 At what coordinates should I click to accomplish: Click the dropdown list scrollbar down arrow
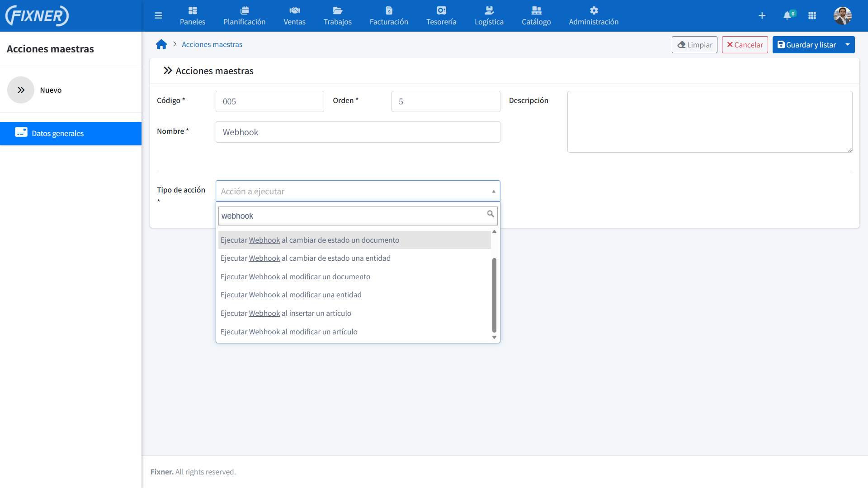pyautogui.click(x=494, y=338)
